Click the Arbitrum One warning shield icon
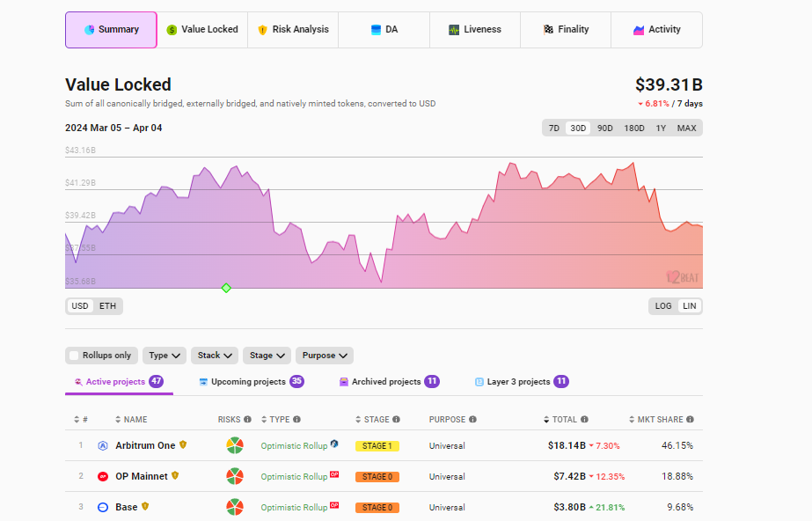Viewport: 812px width, 521px height. [x=183, y=444]
